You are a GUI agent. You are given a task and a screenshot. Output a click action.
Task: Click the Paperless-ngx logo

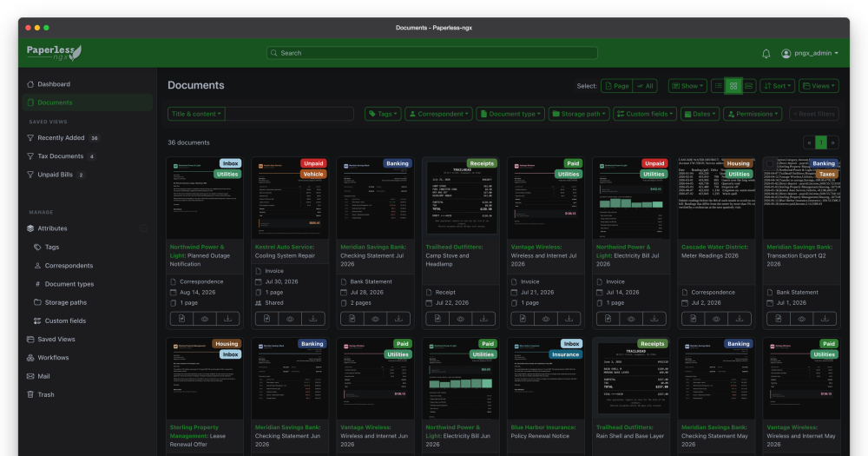click(x=54, y=53)
